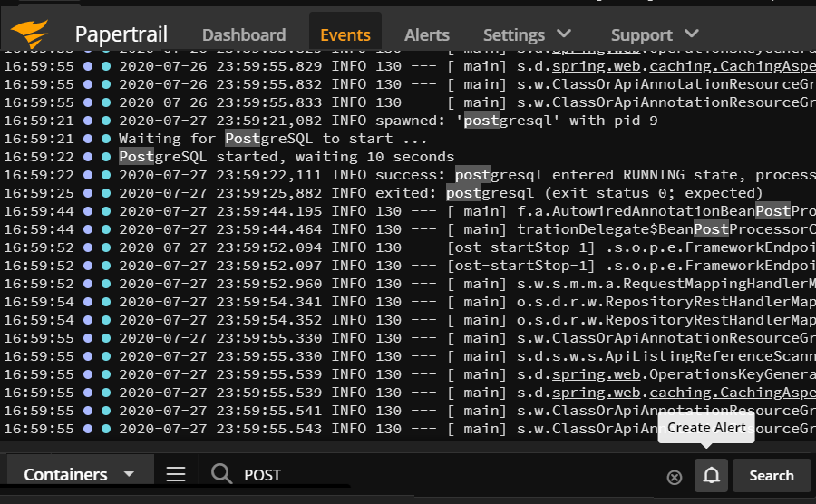816x504 pixels.
Task: Go to the Dashboard tab
Action: (244, 34)
